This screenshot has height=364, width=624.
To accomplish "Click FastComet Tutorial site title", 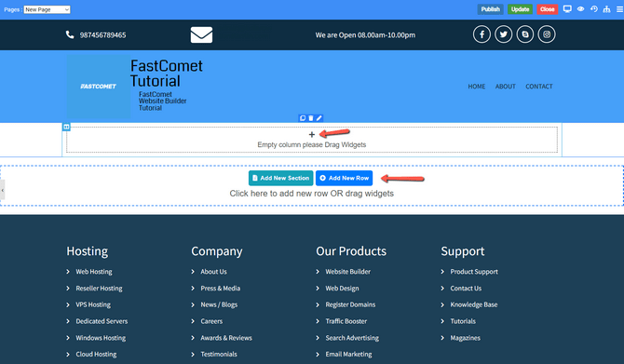I will pos(167,74).
